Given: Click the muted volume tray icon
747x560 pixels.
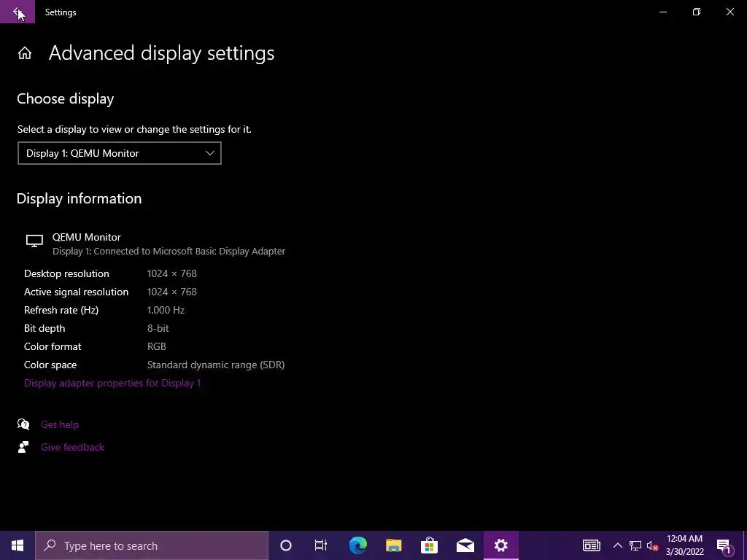Looking at the screenshot, I should (x=652, y=545).
